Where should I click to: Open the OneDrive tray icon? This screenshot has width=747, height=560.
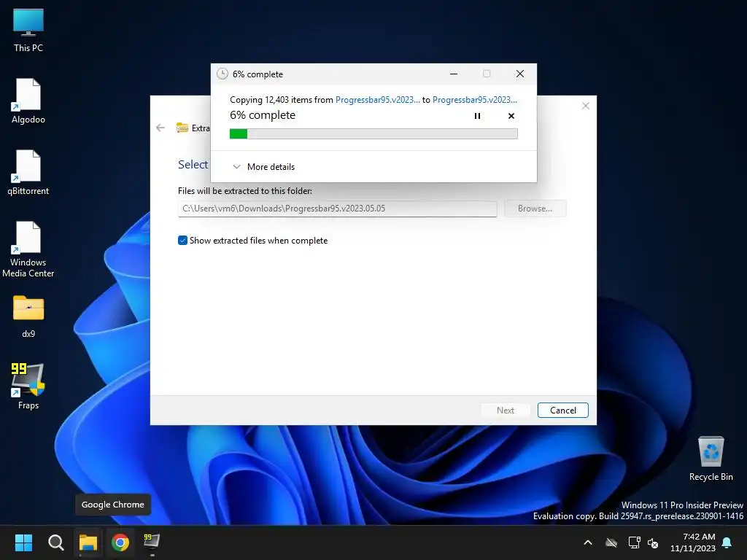point(611,542)
